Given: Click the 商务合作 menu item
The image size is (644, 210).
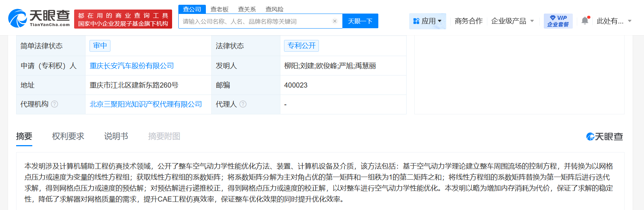Looking at the screenshot, I should [x=469, y=21].
